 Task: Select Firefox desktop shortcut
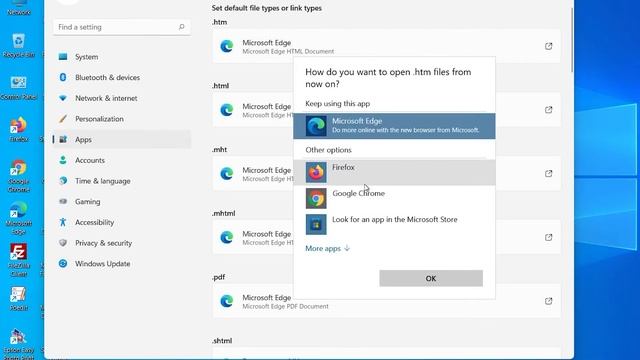18,130
